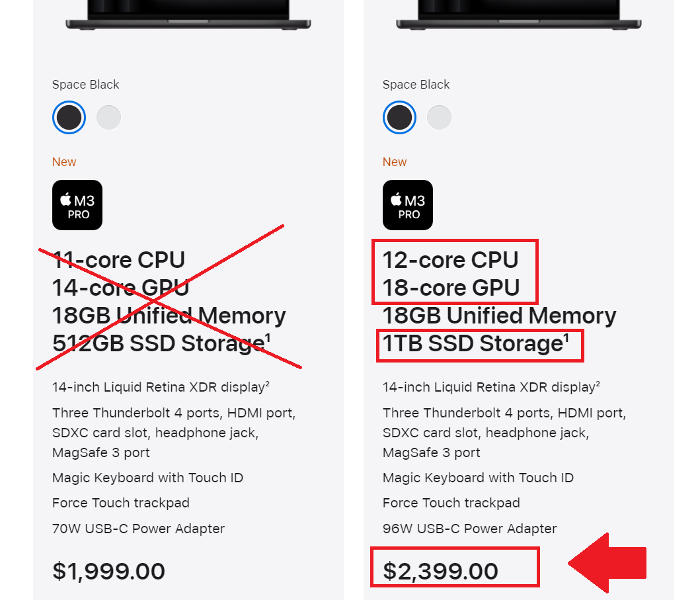Image resolution: width=700 pixels, height=600 pixels.
Task: Click the M3 Pro chip icon on the left
Action: tap(77, 205)
